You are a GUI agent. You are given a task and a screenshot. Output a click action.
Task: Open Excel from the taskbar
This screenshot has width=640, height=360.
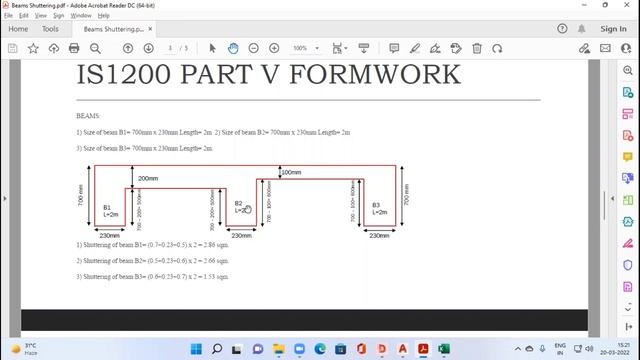tap(444, 349)
